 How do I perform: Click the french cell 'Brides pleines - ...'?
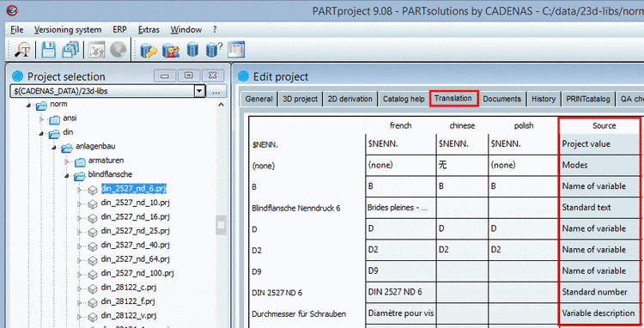click(x=400, y=208)
